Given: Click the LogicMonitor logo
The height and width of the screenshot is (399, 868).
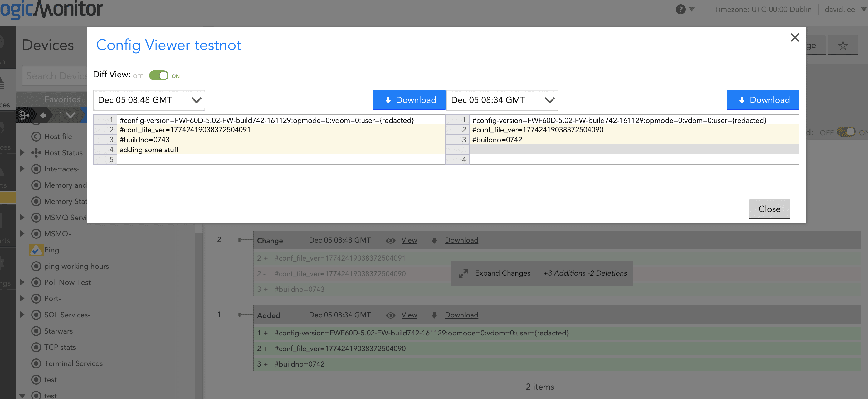Looking at the screenshot, I should [x=51, y=9].
